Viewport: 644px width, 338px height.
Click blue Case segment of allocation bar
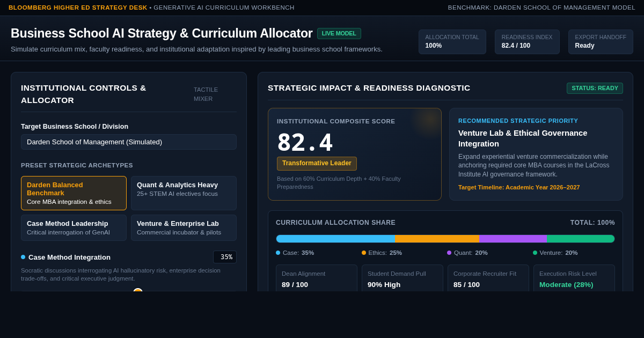click(x=335, y=239)
